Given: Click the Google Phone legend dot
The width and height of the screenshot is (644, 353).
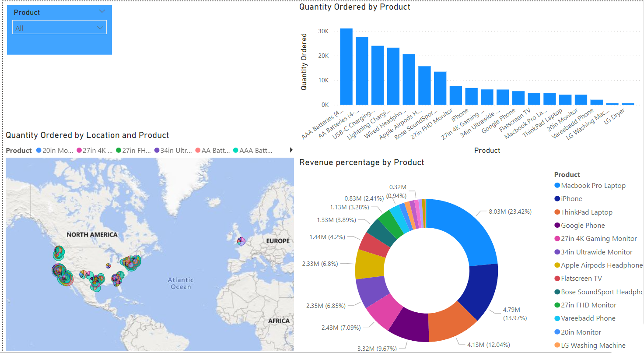Looking at the screenshot, I should click(x=557, y=225).
